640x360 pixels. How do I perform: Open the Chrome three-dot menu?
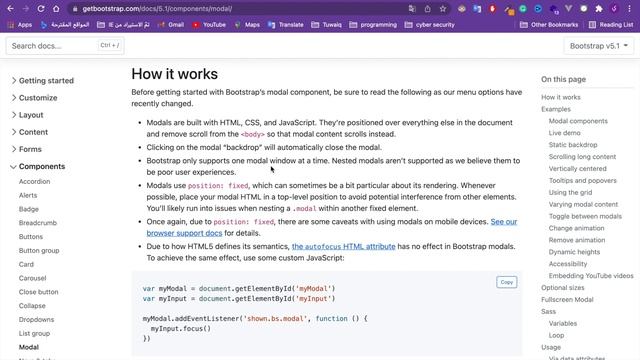(629, 9)
